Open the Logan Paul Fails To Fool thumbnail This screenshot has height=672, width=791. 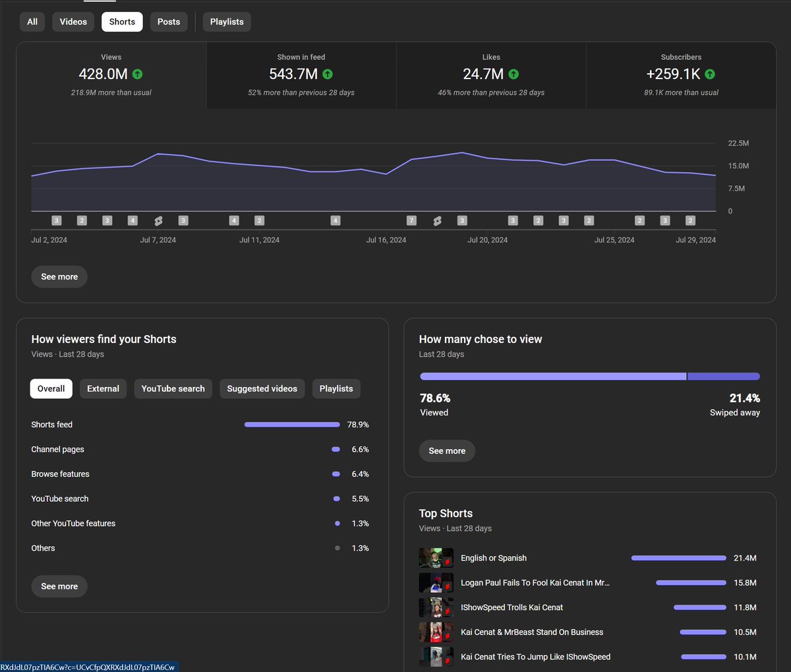436,583
